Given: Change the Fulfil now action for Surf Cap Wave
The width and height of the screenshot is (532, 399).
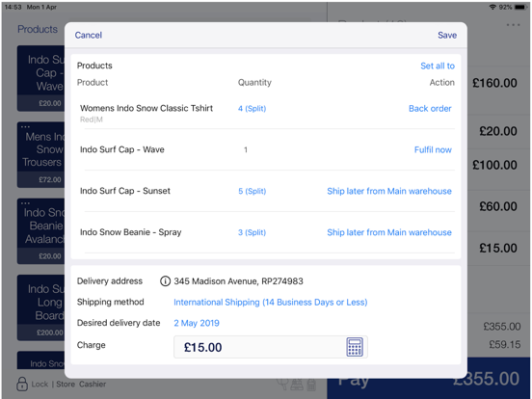Looking at the screenshot, I should (x=433, y=150).
